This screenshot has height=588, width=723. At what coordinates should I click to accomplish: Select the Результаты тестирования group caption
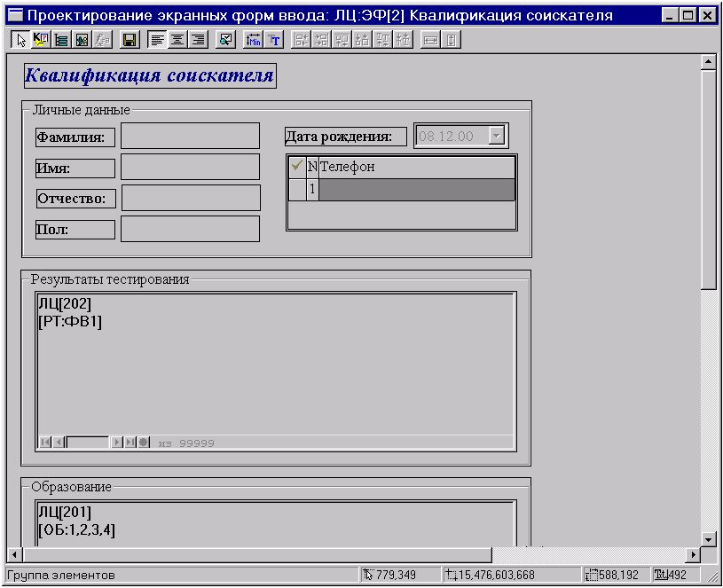point(110,278)
